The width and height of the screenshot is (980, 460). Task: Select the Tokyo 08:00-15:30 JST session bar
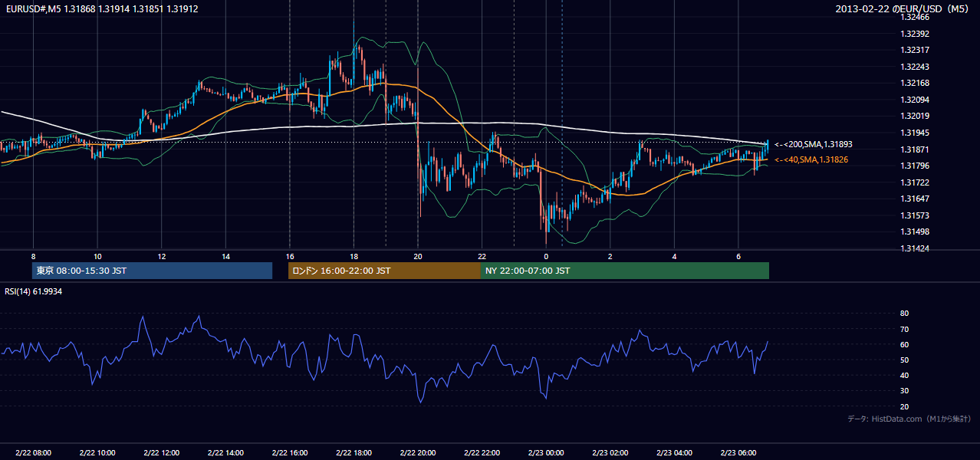click(152, 271)
